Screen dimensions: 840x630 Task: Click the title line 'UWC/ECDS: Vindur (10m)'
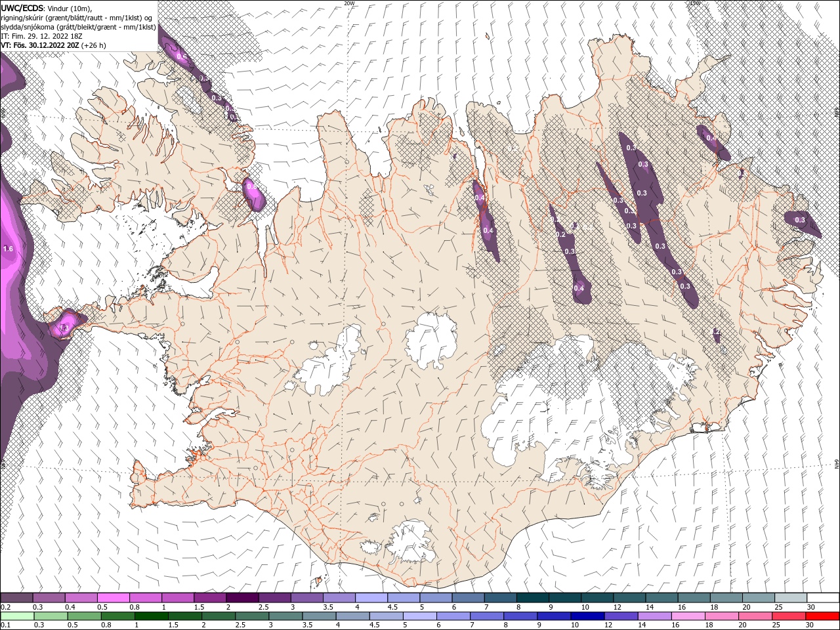pos(47,8)
